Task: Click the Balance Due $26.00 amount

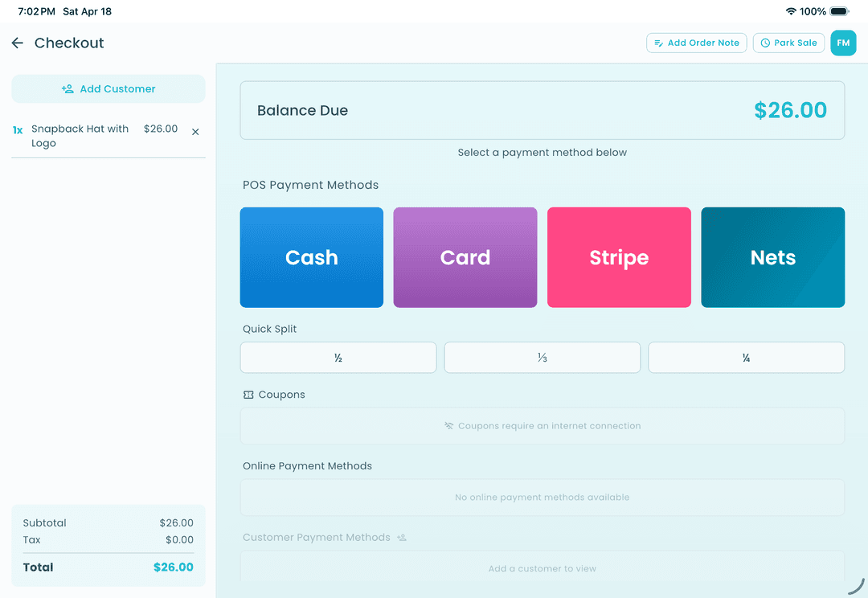Action: [x=790, y=110]
